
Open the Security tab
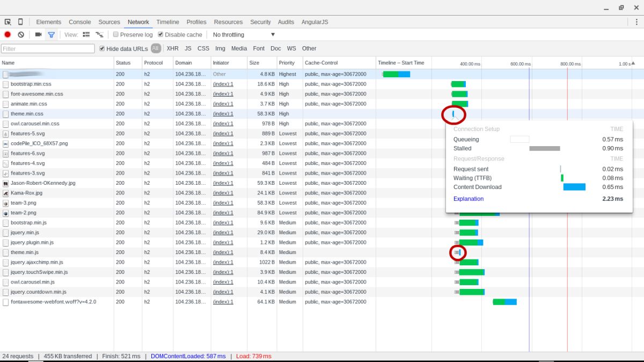coord(260,22)
